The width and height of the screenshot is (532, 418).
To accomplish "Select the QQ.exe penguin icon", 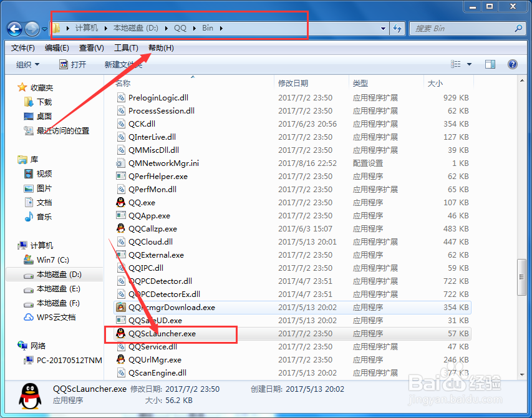I will point(120,203).
